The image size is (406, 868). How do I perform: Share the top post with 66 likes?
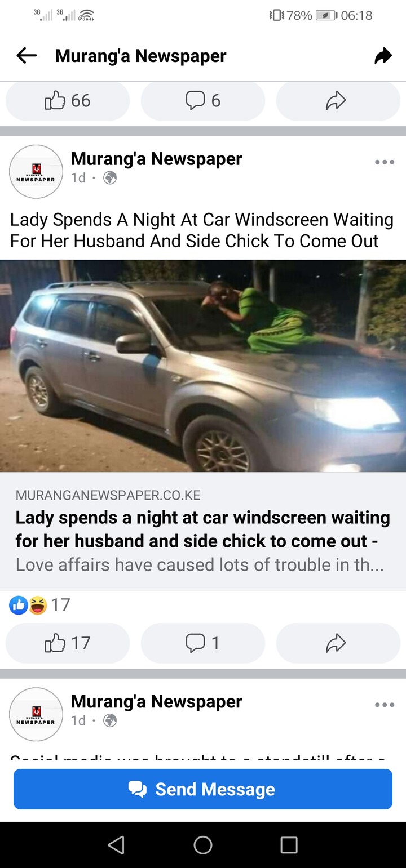[x=338, y=101]
